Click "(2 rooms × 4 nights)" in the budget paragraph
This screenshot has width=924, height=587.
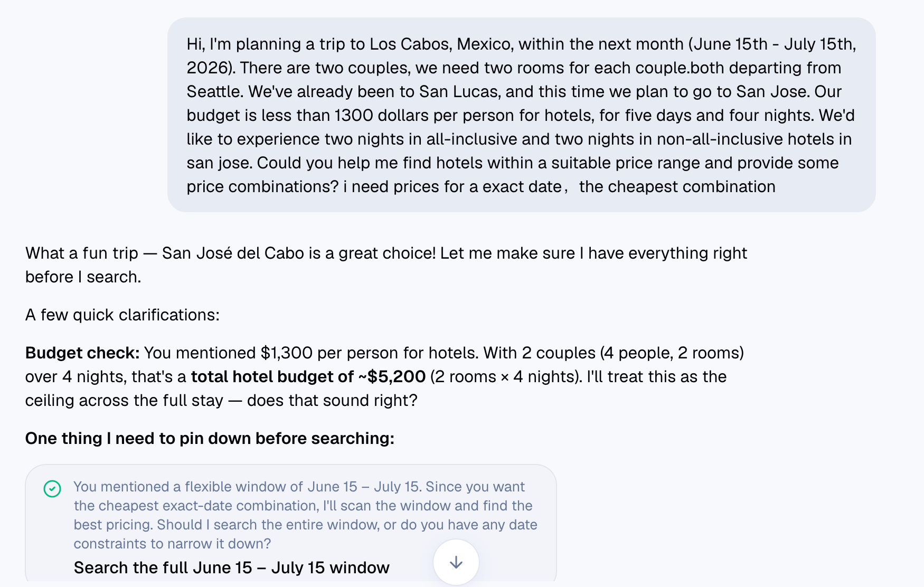tap(506, 376)
